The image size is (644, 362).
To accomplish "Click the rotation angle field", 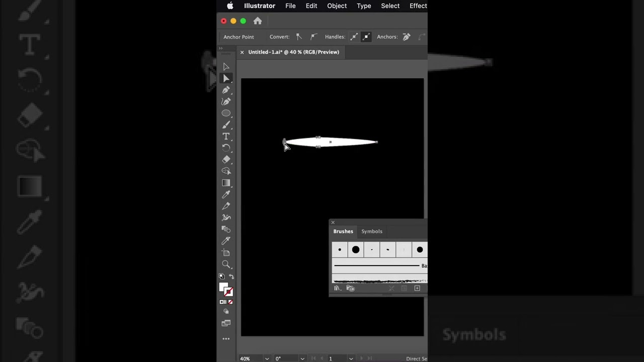I will tap(286, 358).
